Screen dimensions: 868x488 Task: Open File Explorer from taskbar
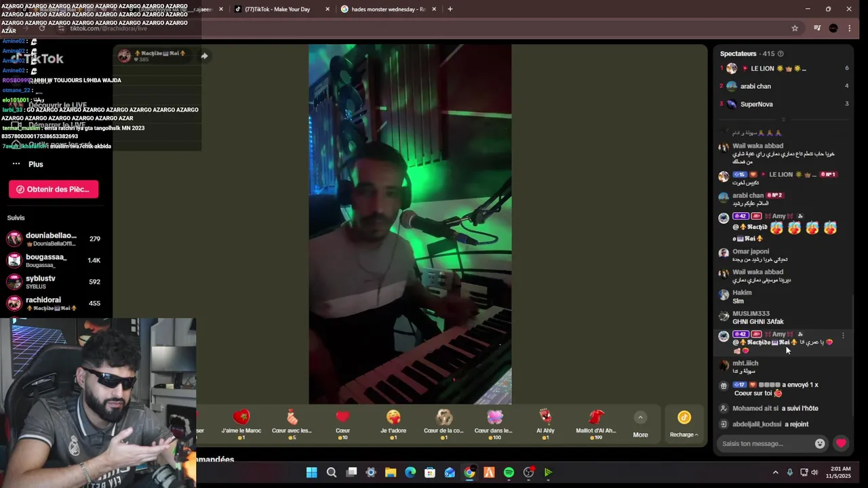pos(391,472)
